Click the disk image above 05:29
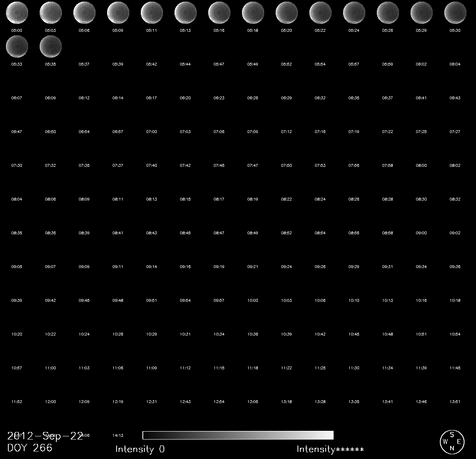Screen dimensions: 476x459 pyautogui.click(x=422, y=13)
